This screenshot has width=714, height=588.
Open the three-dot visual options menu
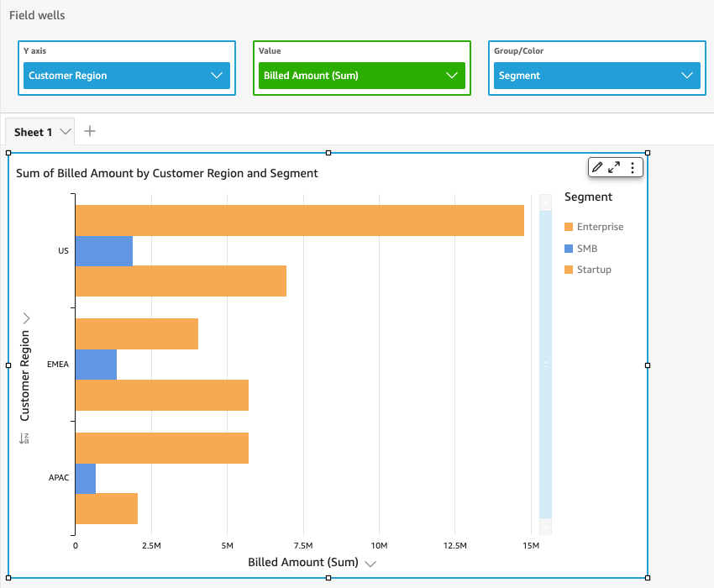[x=632, y=167]
